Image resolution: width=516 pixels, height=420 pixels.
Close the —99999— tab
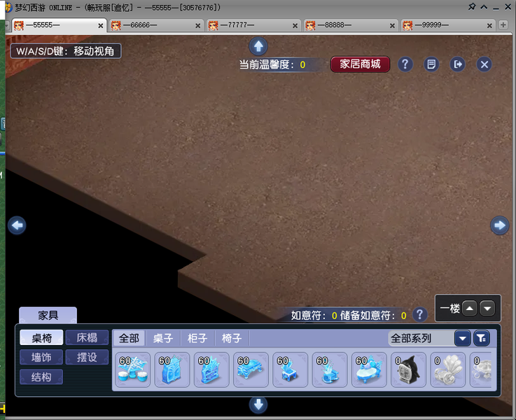coord(489,26)
